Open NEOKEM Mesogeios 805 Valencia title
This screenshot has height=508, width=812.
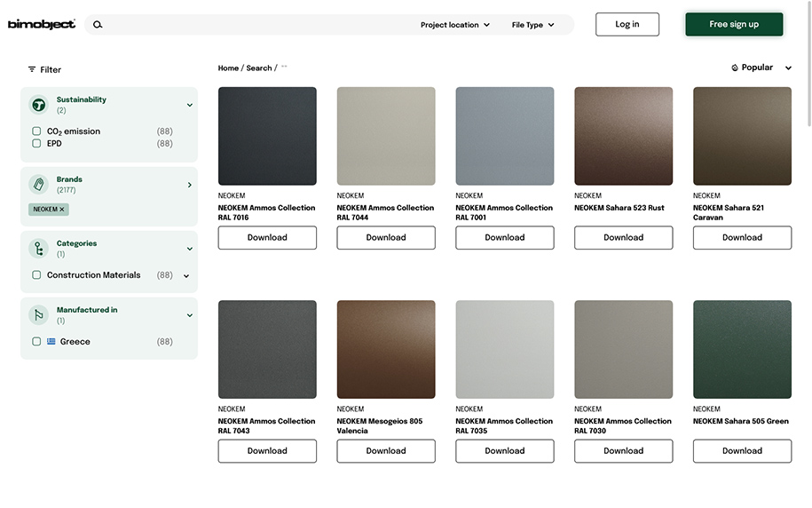point(380,426)
